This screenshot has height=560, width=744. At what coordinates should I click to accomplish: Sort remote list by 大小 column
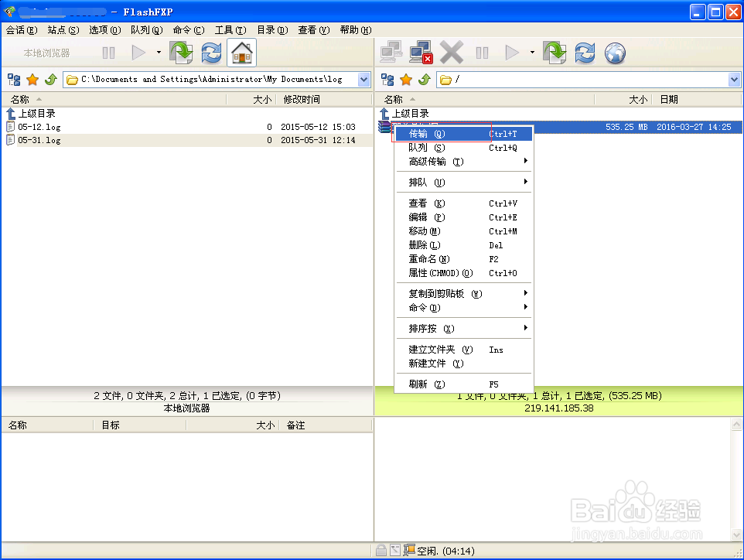pos(623,99)
